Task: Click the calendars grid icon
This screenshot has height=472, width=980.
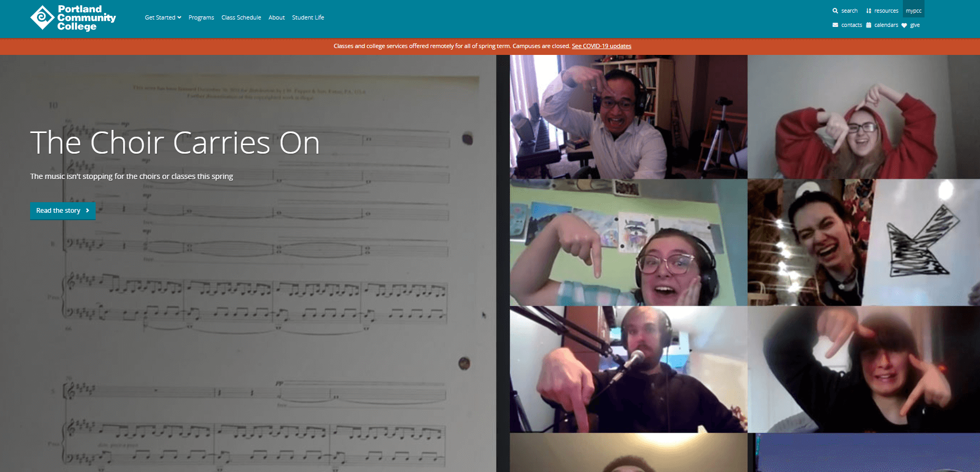Action: [869, 25]
